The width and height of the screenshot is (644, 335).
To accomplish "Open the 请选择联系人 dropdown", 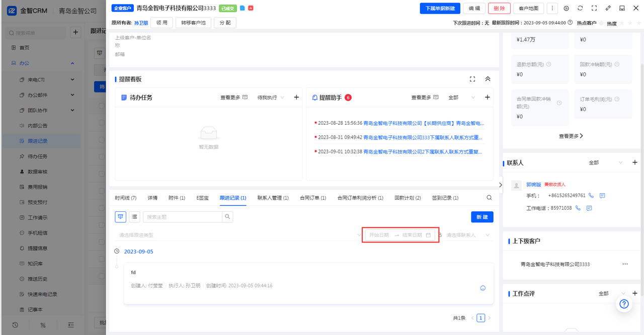I will pos(468,235).
